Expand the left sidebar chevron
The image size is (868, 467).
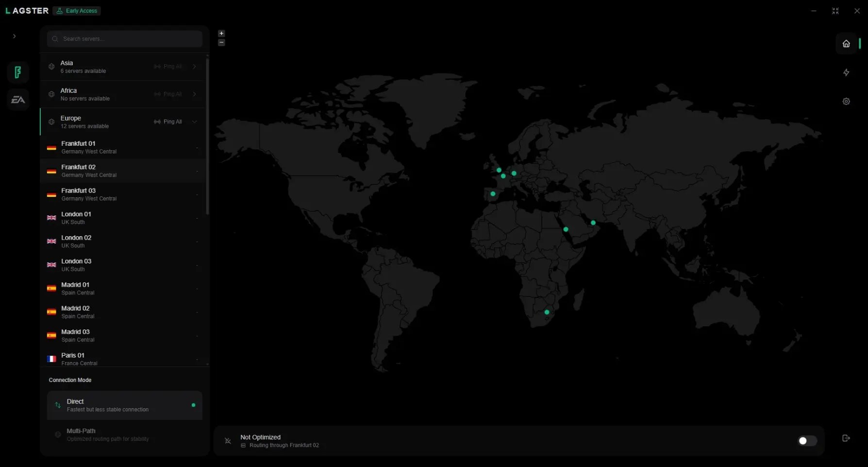coord(15,36)
